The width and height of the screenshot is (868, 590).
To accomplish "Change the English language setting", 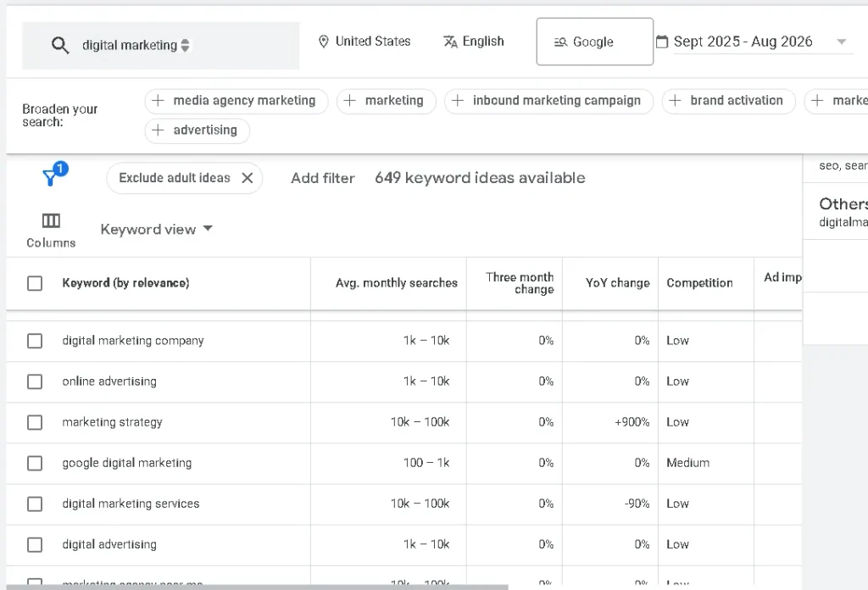I will tap(474, 42).
